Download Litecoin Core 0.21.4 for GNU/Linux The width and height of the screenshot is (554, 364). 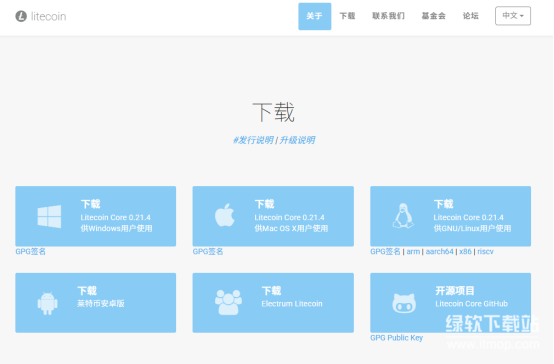pos(450,216)
